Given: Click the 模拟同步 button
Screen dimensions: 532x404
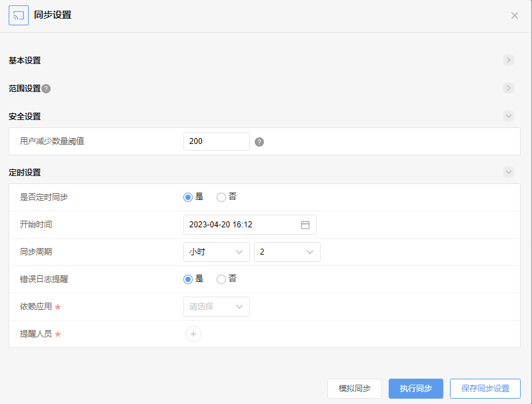Looking at the screenshot, I should coord(355,389).
